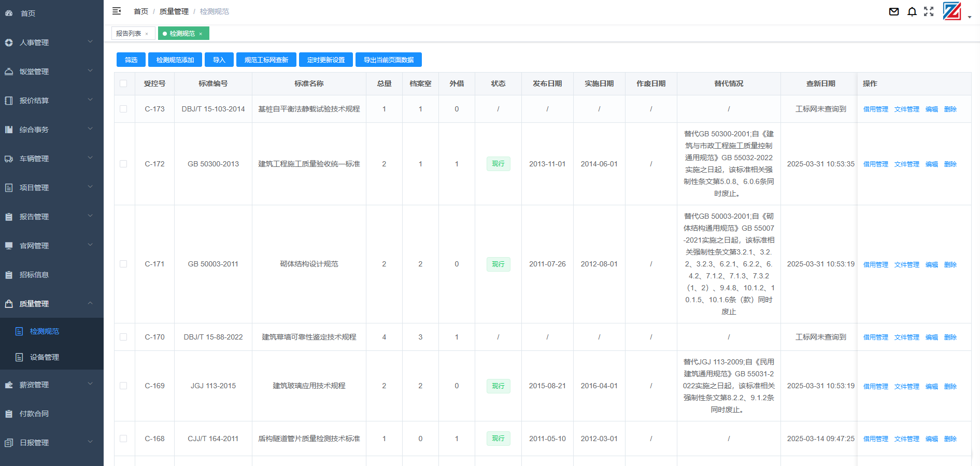The height and width of the screenshot is (466, 980).
Task: Open 设备管理 in the sidebar
Action: pyautogui.click(x=45, y=357)
